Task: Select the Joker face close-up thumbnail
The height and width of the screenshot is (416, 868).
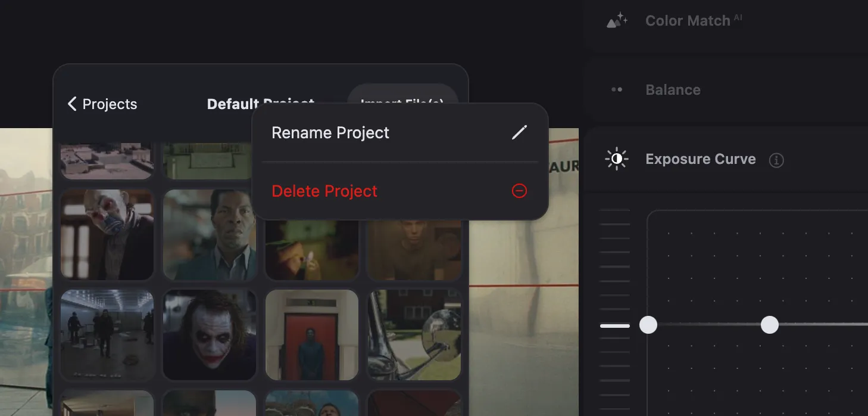Action: pos(210,335)
